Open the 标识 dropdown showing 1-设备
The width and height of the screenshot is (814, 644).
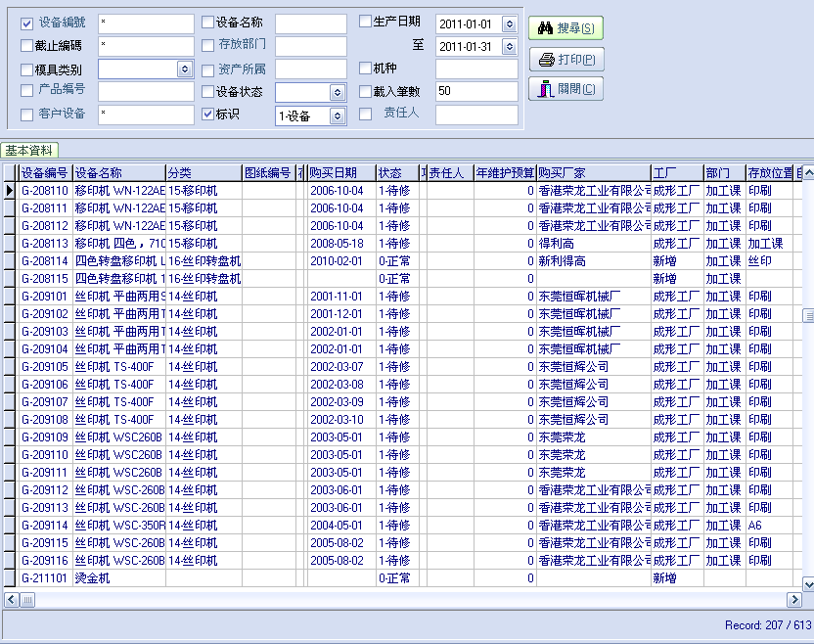[x=338, y=115]
